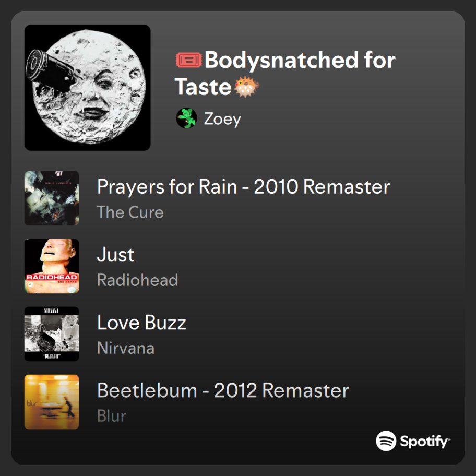Open Nirvana artist name under Love Buzz

coord(126,348)
